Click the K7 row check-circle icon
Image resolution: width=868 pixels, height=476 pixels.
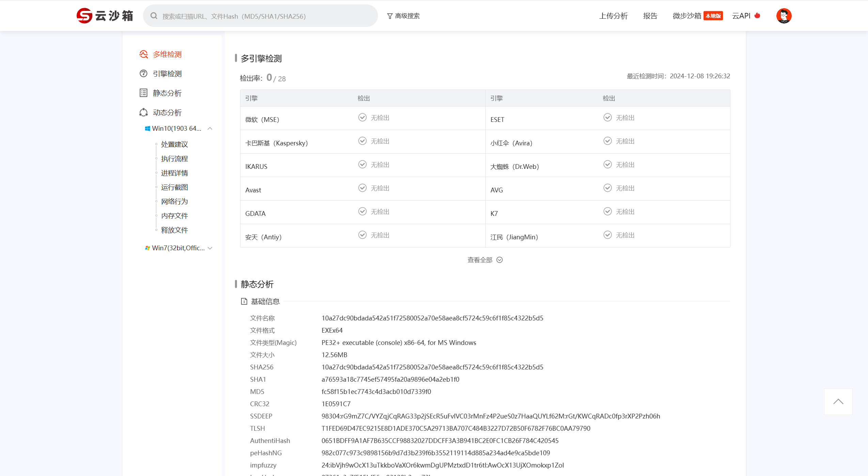(607, 211)
